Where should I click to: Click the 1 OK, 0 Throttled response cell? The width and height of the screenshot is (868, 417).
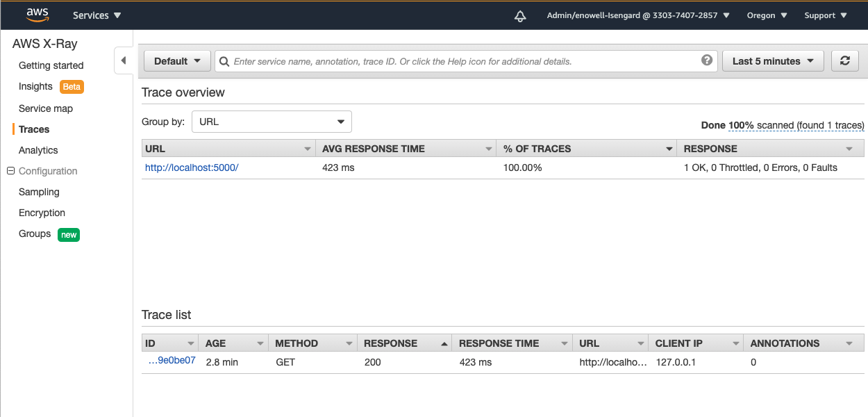[760, 167]
